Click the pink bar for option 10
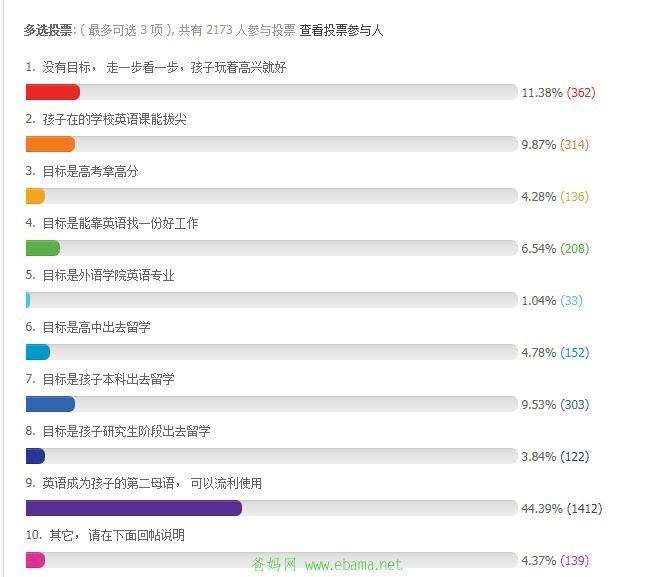 (35, 560)
